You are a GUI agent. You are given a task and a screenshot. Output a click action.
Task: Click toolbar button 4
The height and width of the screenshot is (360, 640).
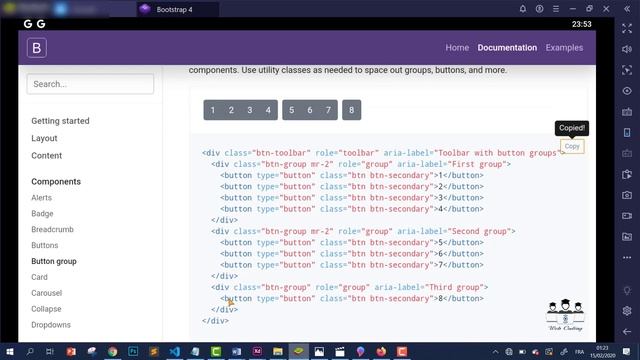tap(268, 110)
